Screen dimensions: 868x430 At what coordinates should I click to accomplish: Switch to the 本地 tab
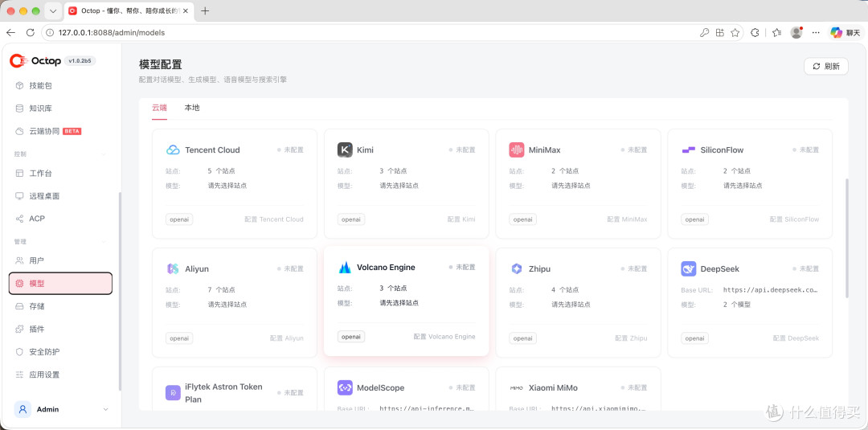[x=192, y=108]
